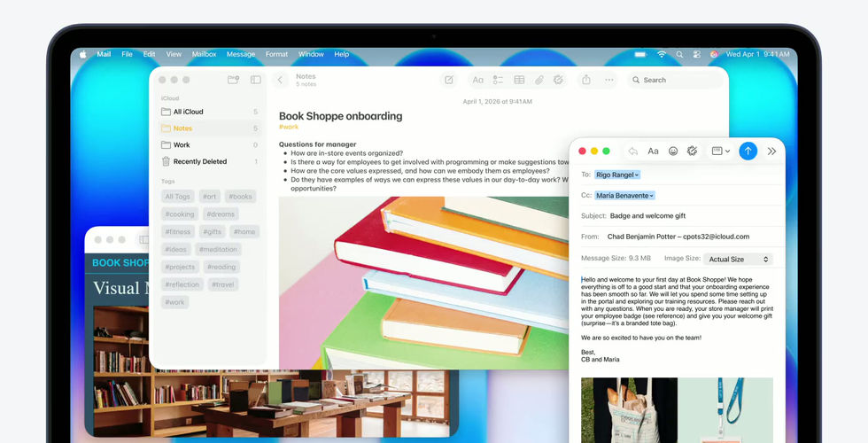This screenshot has height=443, width=868.
Task: Open Notes text format options
Action: (x=477, y=80)
